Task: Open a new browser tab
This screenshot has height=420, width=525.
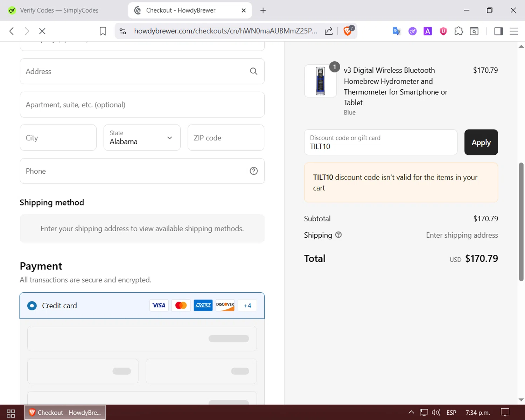Action: pos(263,10)
